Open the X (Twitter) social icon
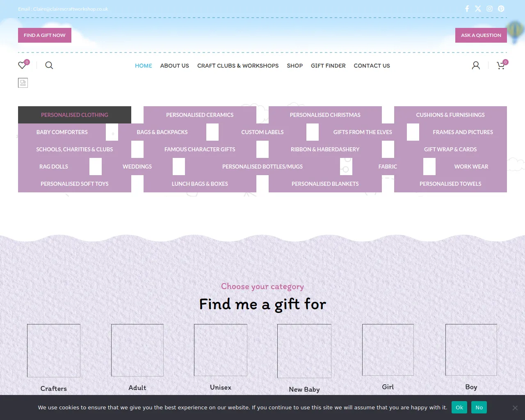Screen dimensions: 525x420 tap(478, 9)
